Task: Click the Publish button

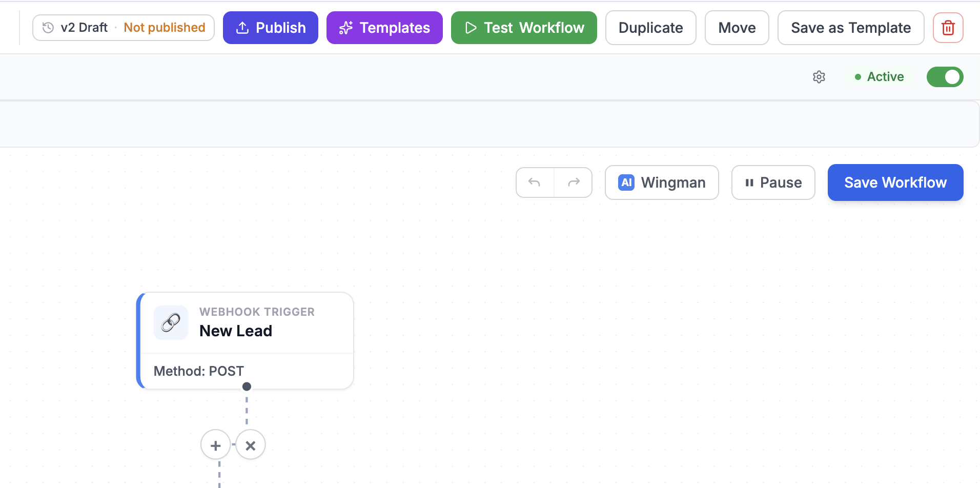Action: pos(270,28)
